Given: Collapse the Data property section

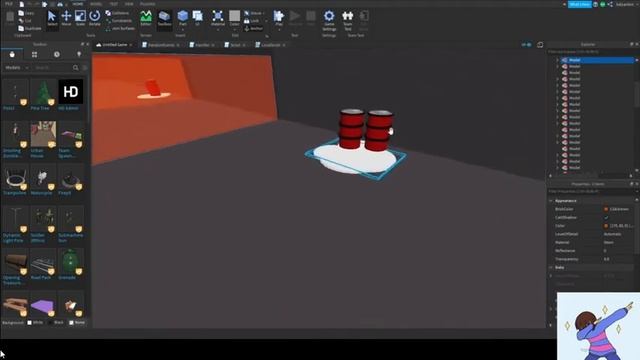Looking at the screenshot, I should 551,267.
